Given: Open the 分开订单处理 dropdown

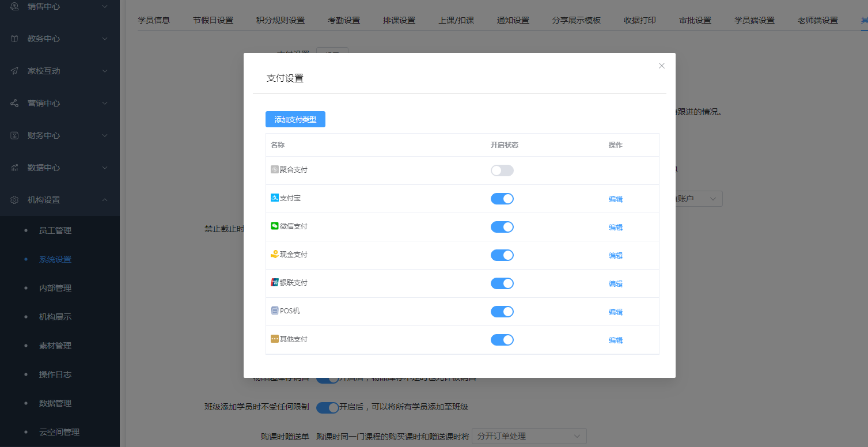Looking at the screenshot, I should tap(529, 436).
